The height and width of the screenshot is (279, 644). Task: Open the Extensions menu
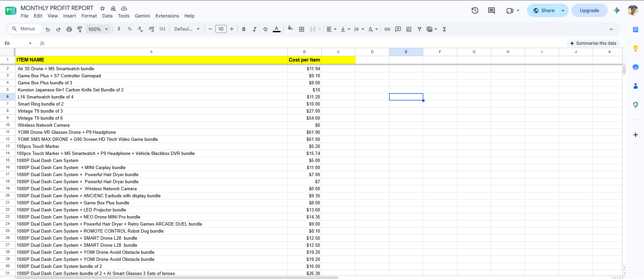[x=167, y=16]
